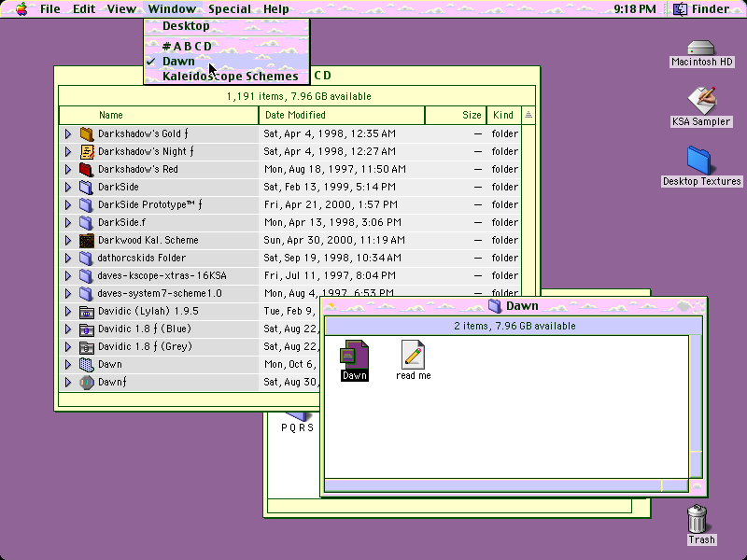Choose Kaleidoscope Schemes in Window menu
The width and height of the screenshot is (747, 560).
pos(226,77)
